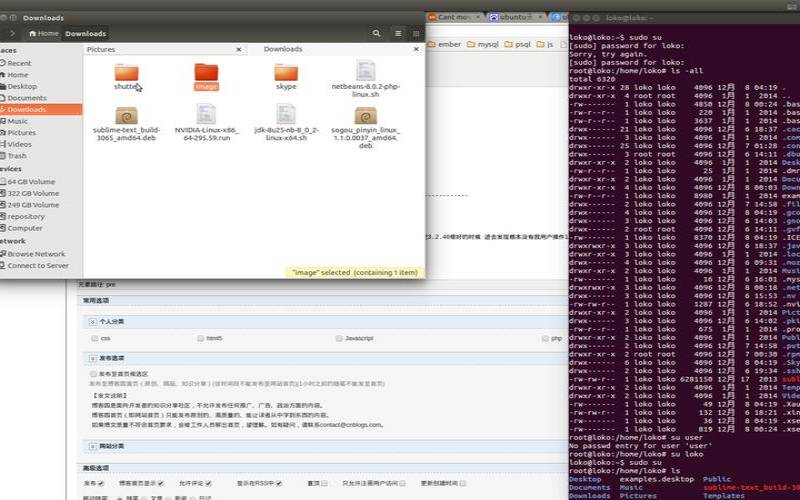Tick the 发布至首页候选区 checkbox
This screenshot has width=800, height=500.
tap(93, 374)
